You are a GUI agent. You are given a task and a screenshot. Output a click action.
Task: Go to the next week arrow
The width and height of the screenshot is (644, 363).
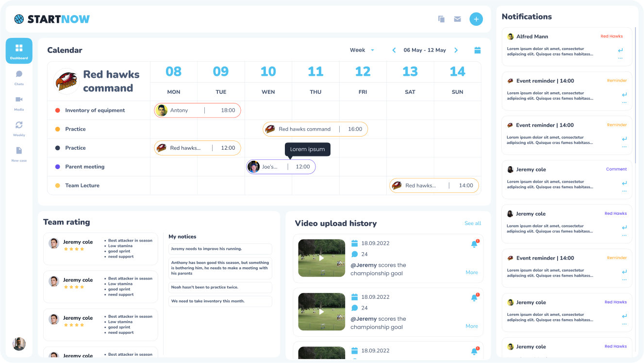point(456,50)
